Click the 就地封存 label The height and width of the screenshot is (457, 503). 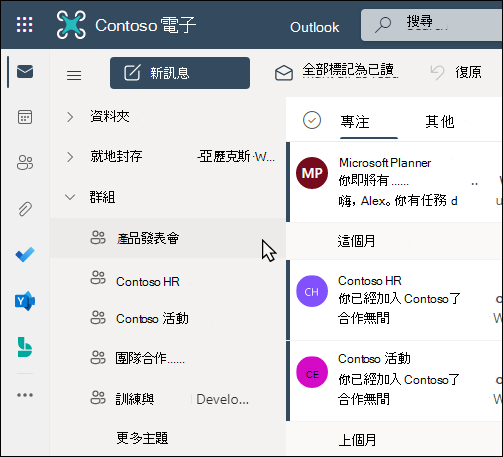(x=116, y=156)
